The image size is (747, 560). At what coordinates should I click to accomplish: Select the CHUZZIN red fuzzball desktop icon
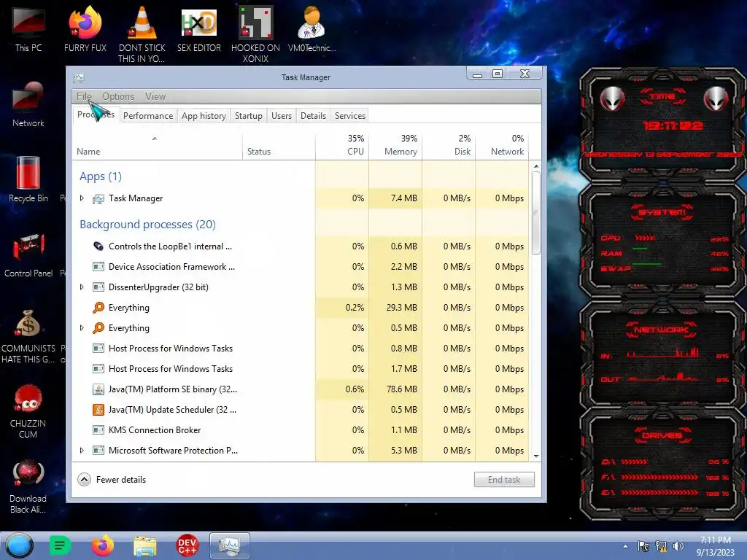(x=28, y=411)
